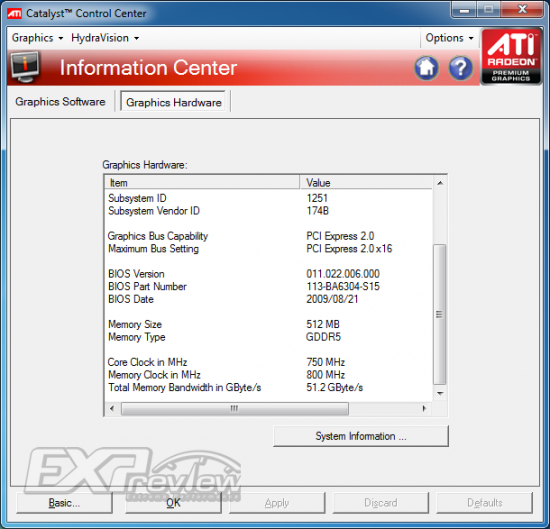
Task: Click the OK button
Action: point(173,503)
